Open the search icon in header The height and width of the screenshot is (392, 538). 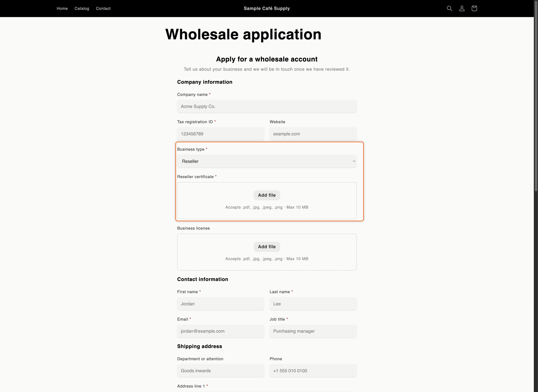(449, 9)
